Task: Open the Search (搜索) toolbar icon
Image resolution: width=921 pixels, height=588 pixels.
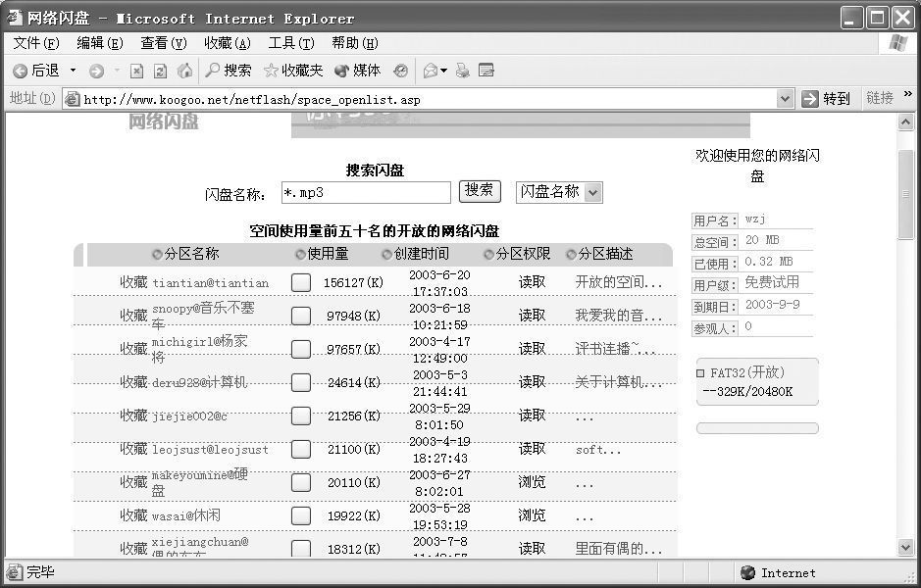Action: [213, 71]
